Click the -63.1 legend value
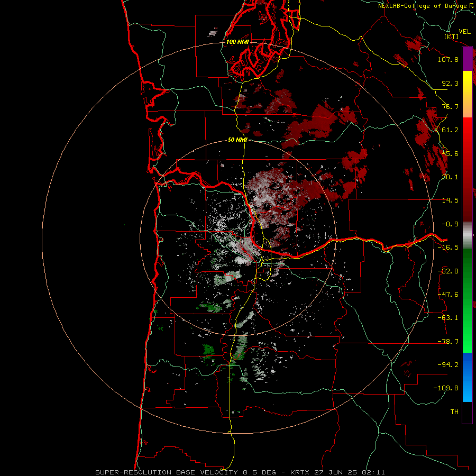Screen dimensions: 476x476 point(448,318)
